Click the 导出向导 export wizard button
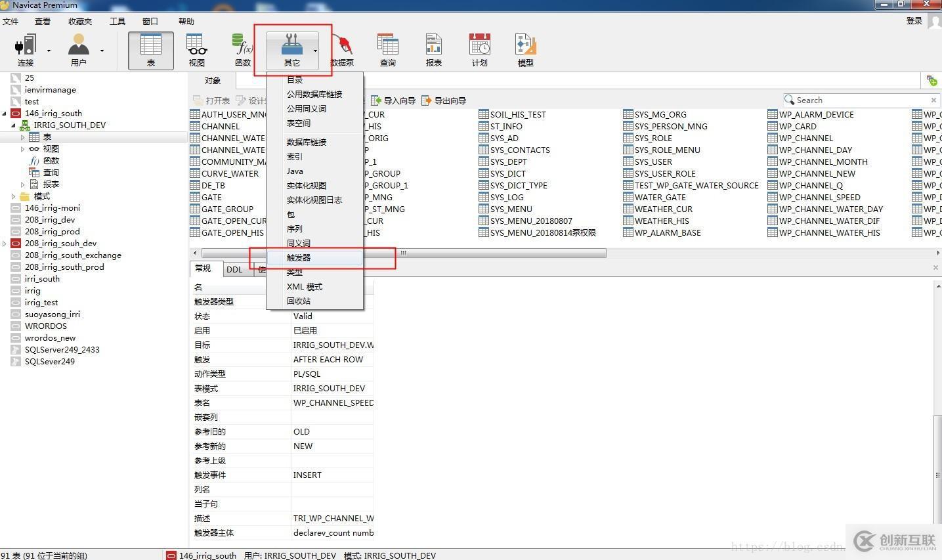 pos(444,100)
